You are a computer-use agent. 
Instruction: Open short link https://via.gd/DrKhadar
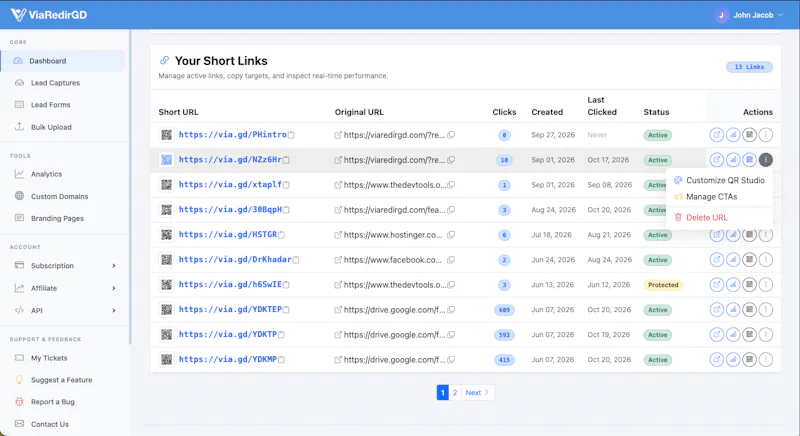click(235, 260)
